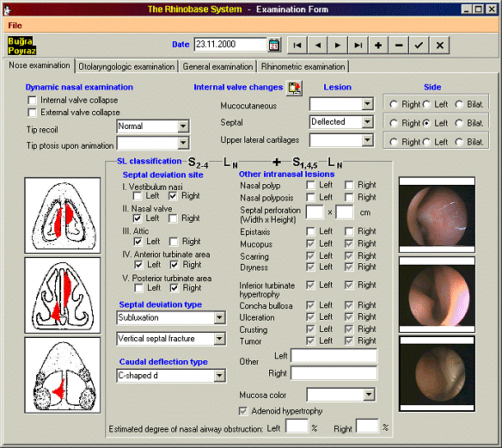
Task: Go to the next record
Action: point(338,46)
